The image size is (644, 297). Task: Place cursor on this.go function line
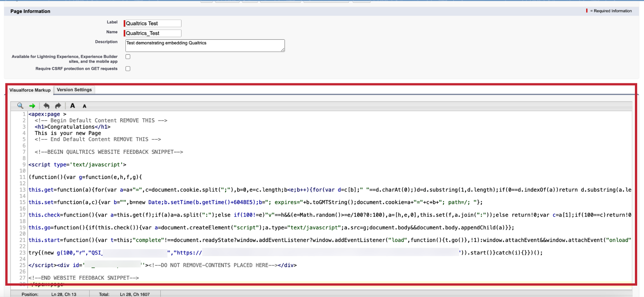click(271, 228)
